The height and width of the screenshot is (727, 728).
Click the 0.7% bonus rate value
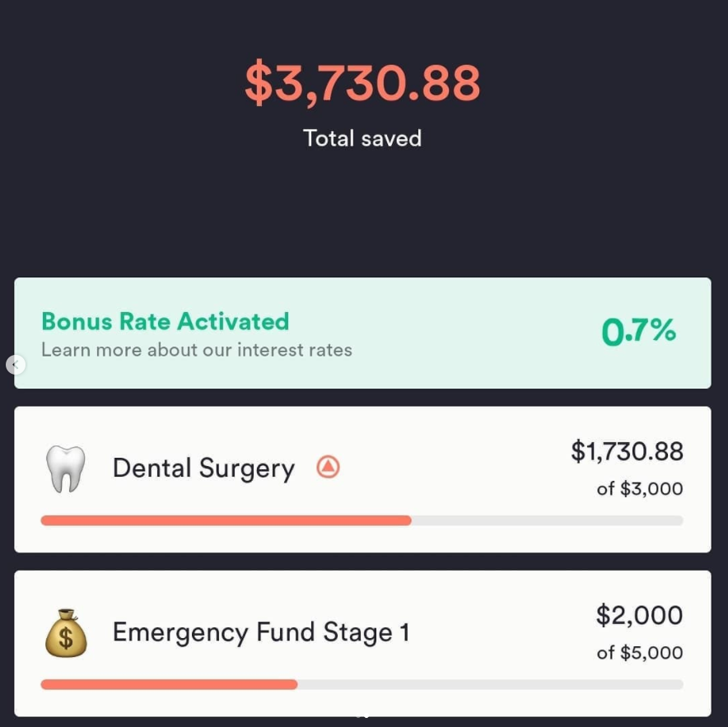pyautogui.click(x=638, y=331)
